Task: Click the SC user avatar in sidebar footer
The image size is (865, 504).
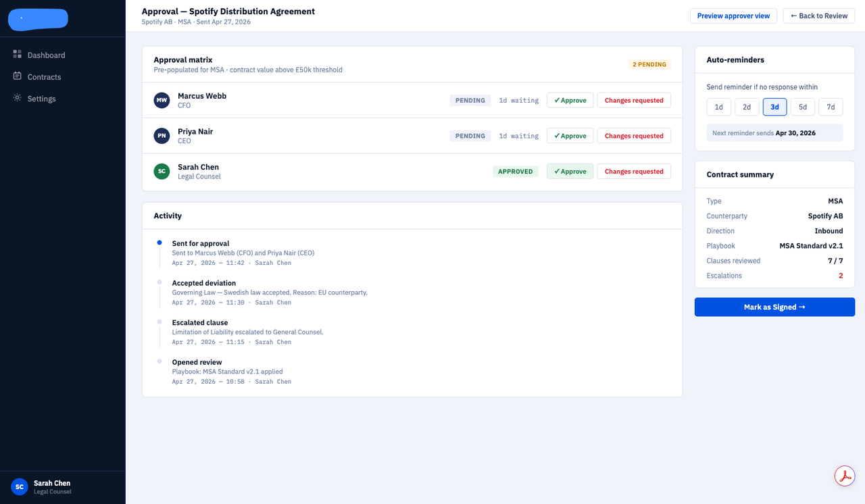Action: click(20, 486)
